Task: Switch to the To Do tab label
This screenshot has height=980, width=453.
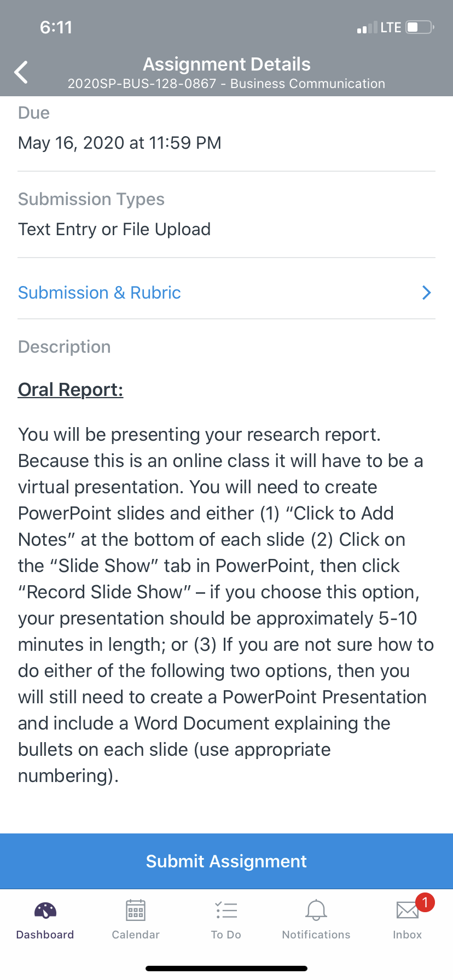Action: point(226,935)
